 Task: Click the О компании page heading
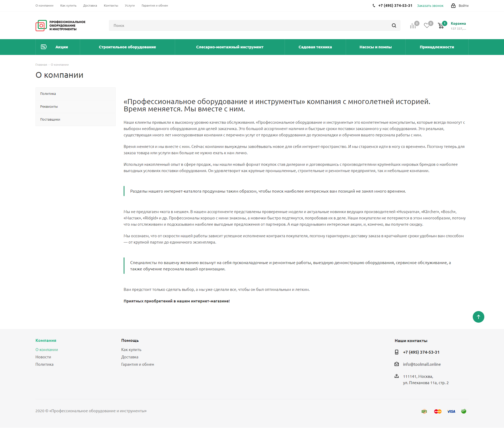(59, 75)
